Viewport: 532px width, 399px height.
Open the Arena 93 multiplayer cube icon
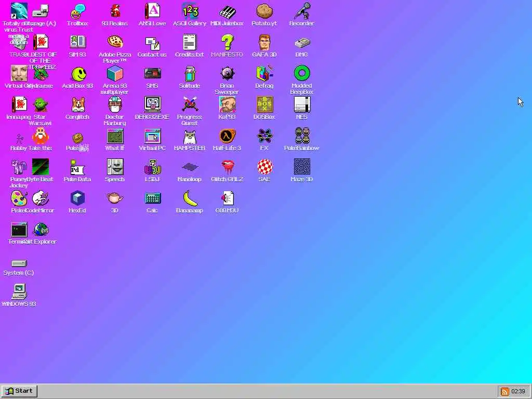(115, 73)
